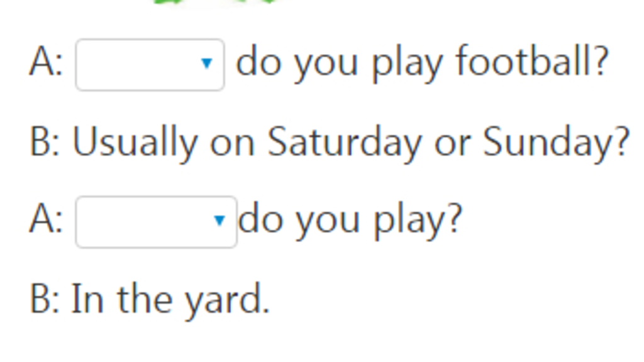Viewport: 644px width, 362px height.
Task: Click the "A:" label before the second dropdown
Action: pos(46,221)
